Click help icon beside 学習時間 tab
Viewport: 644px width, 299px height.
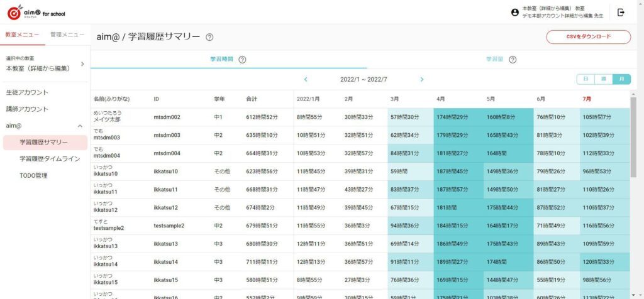(242, 60)
